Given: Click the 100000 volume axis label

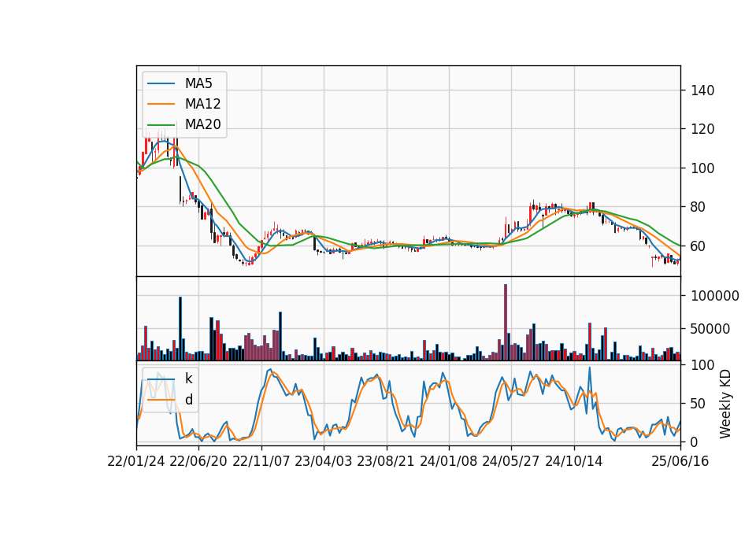Looking at the screenshot, I should point(715,296).
